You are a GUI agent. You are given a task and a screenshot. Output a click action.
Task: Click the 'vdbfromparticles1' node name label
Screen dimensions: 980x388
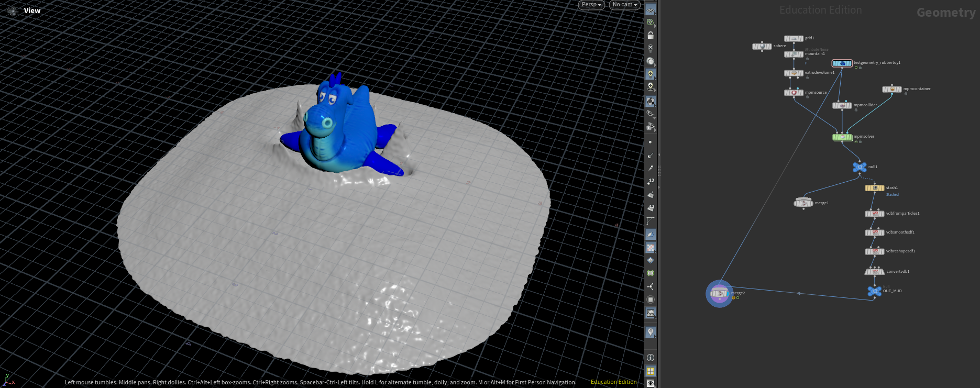click(x=903, y=214)
